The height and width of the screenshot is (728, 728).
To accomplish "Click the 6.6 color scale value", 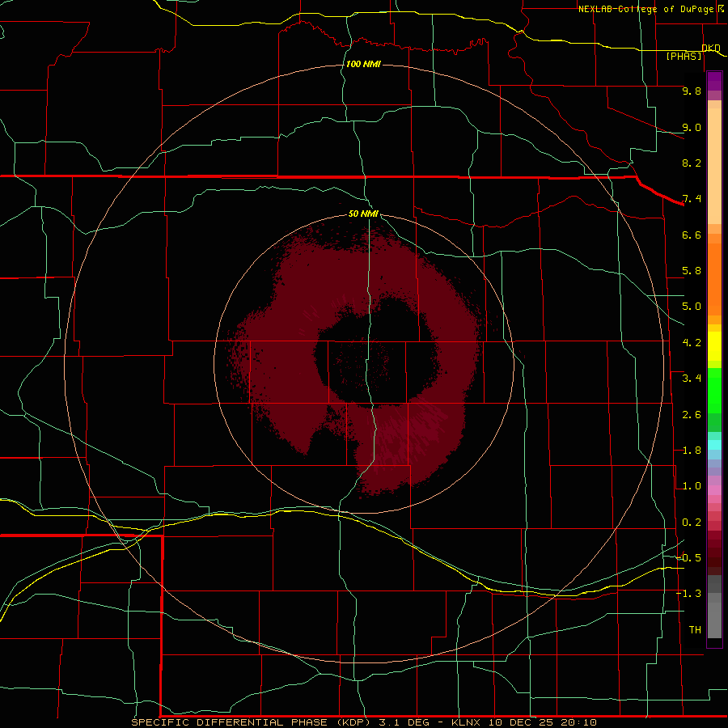I will [692, 235].
